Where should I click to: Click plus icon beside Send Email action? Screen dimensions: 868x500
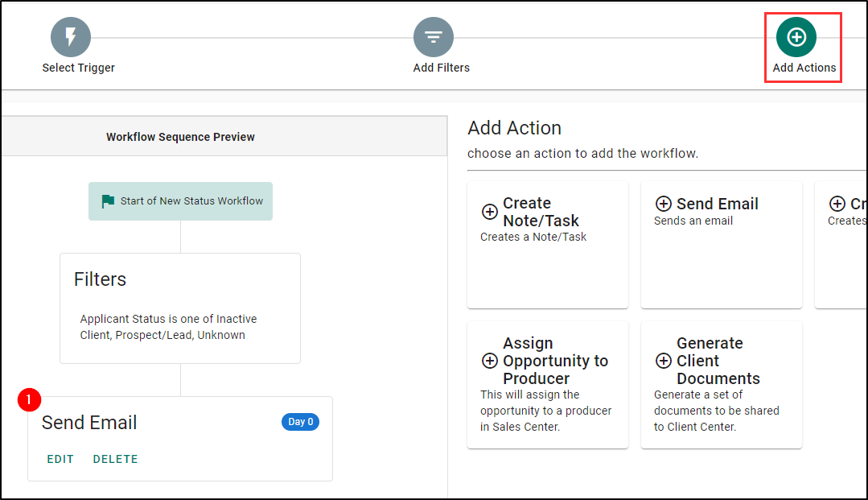tap(664, 205)
